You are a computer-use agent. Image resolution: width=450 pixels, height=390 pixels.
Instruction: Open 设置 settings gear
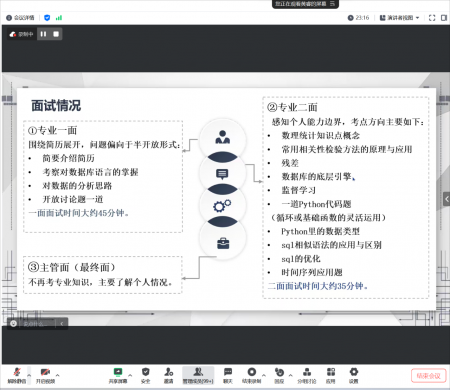[x=354, y=375]
